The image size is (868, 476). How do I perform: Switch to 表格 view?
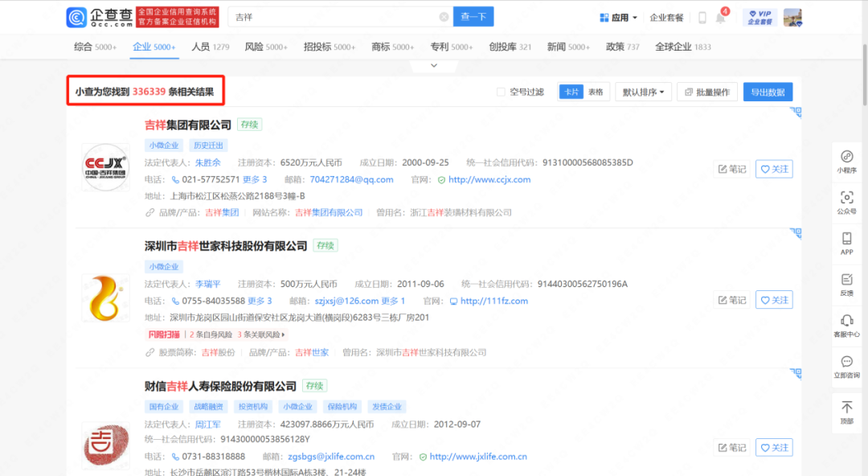(x=596, y=92)
